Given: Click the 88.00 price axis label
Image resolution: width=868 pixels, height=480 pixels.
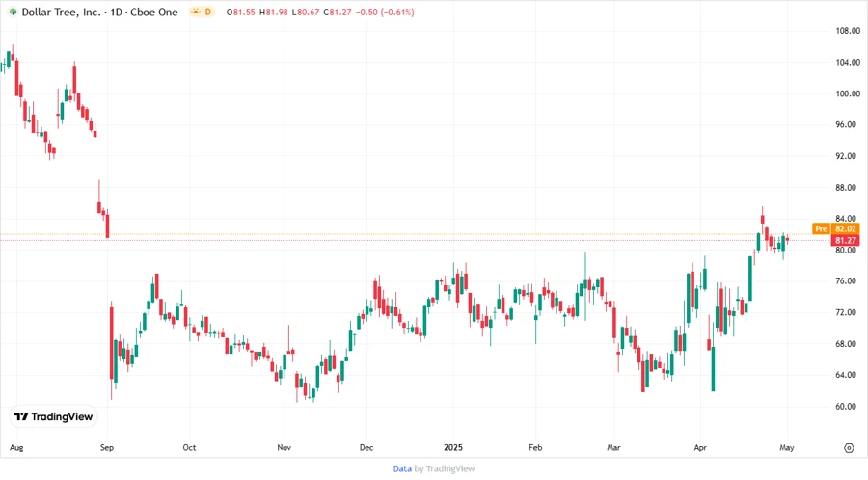Looking at the screenshot, I should pos(848,188).
